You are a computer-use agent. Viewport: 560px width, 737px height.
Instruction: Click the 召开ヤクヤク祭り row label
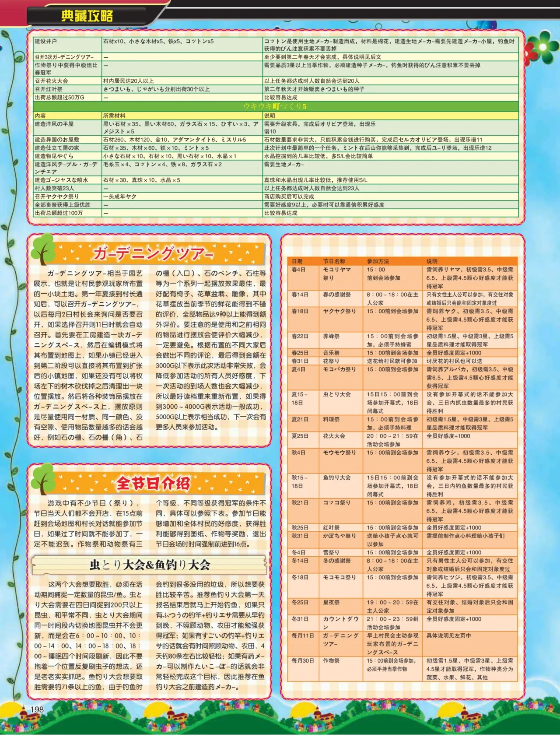point(57,197)
